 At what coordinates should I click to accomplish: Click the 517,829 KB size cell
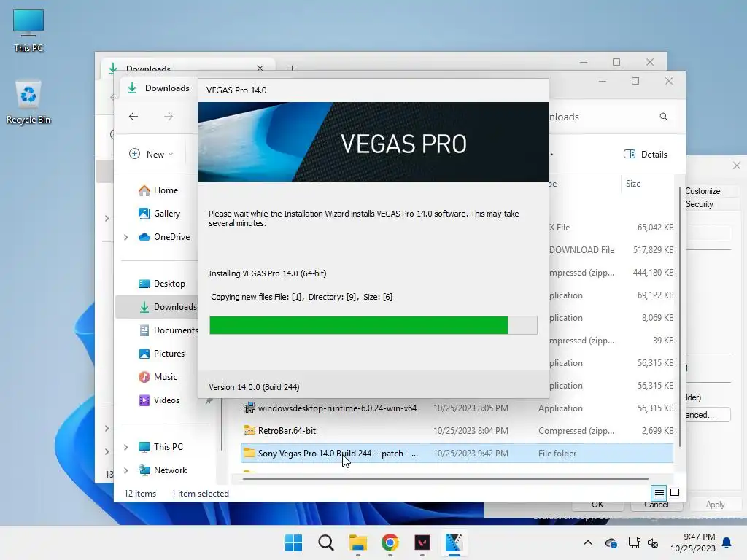point(653,249)
